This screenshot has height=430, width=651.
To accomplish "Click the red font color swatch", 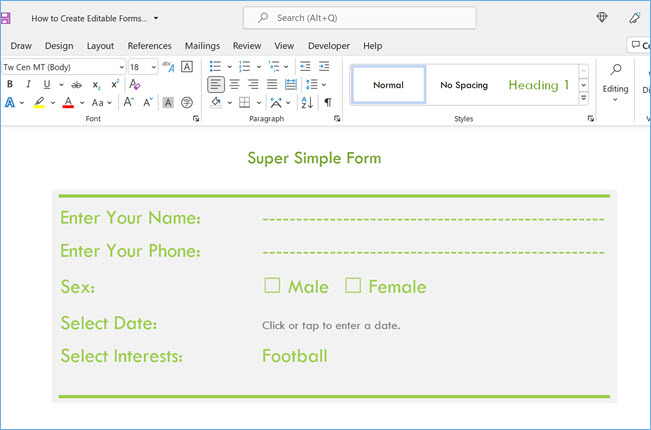I will [68, 103].
